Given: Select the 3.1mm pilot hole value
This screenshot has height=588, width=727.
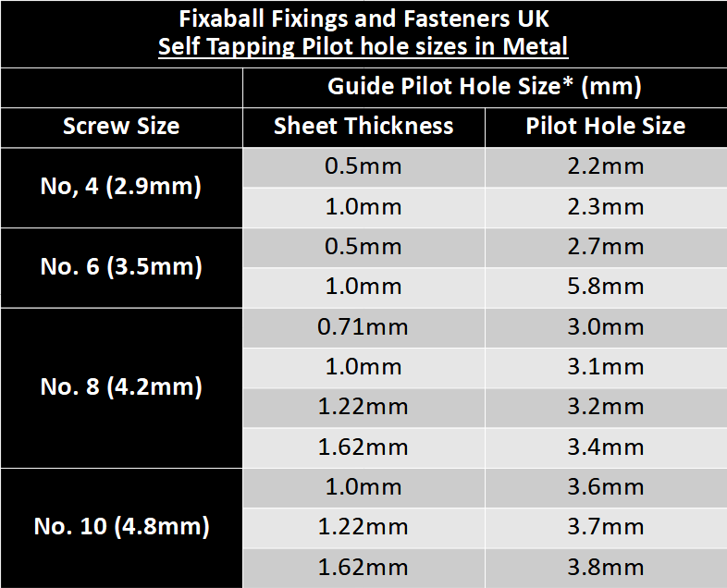Looking at the screenshot, I should [x=606, y=367].
